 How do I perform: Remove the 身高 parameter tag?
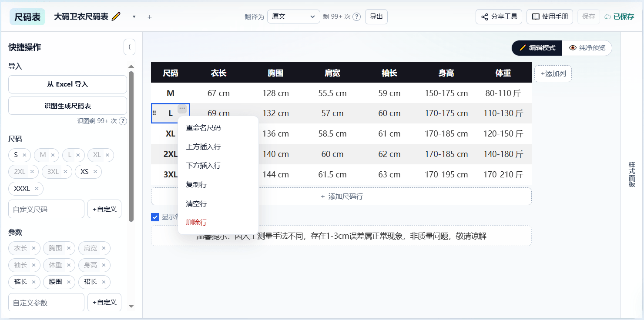[104, 265]
